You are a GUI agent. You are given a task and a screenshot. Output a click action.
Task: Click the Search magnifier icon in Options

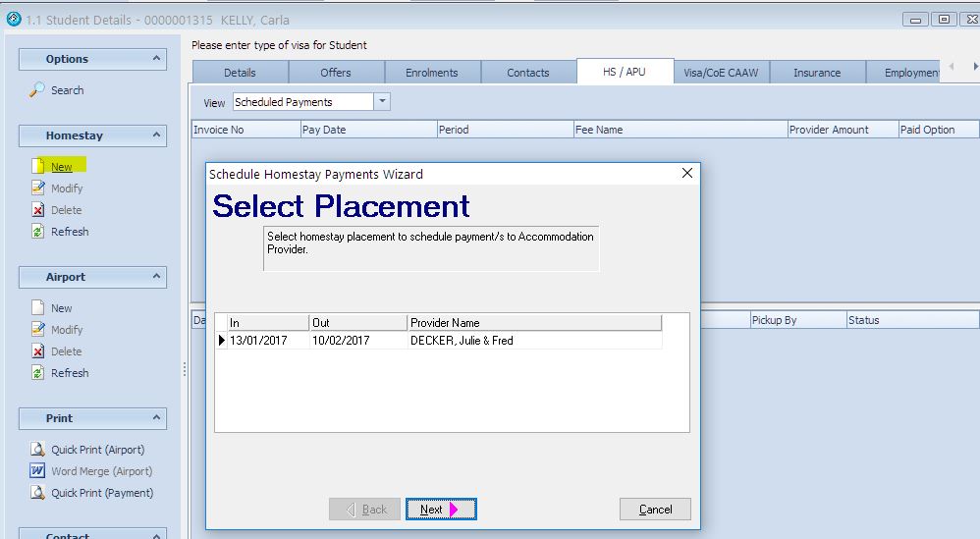(x=37, y=90)
